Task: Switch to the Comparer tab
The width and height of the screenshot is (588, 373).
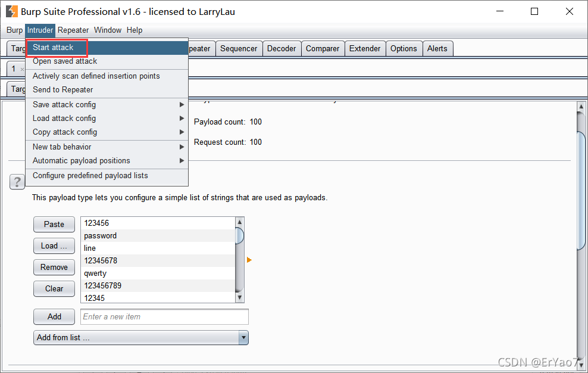Action: pos(323,49)
